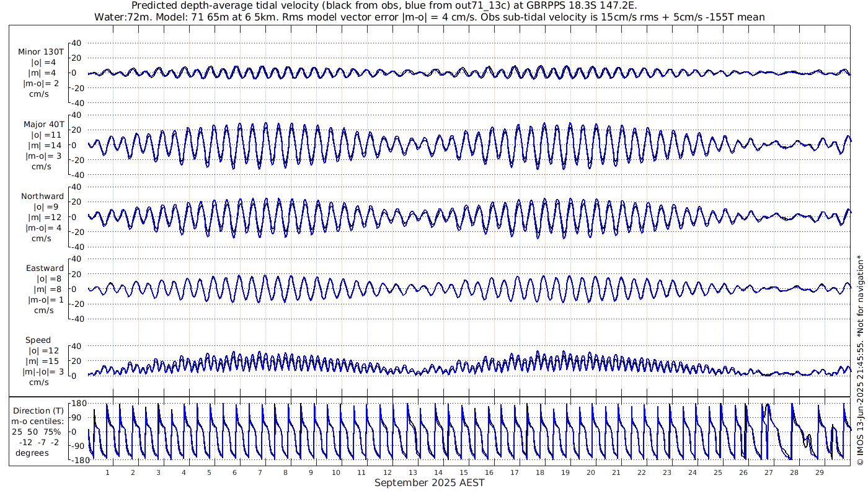
Task: Click the 'Major 40T' panel label
Action: click(41, 123)
